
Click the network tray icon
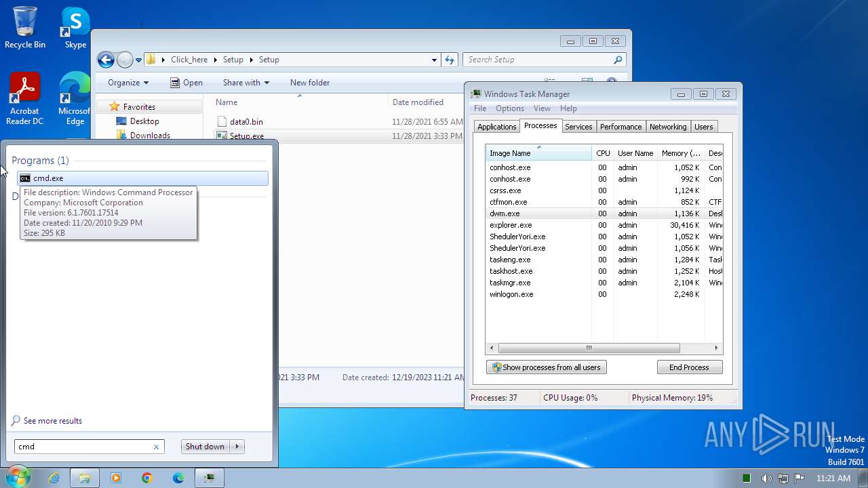click(x=783, y=479)
